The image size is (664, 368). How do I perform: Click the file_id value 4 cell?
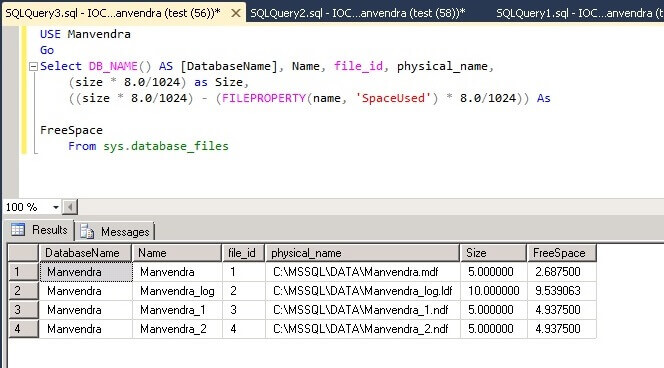(243, 329)
